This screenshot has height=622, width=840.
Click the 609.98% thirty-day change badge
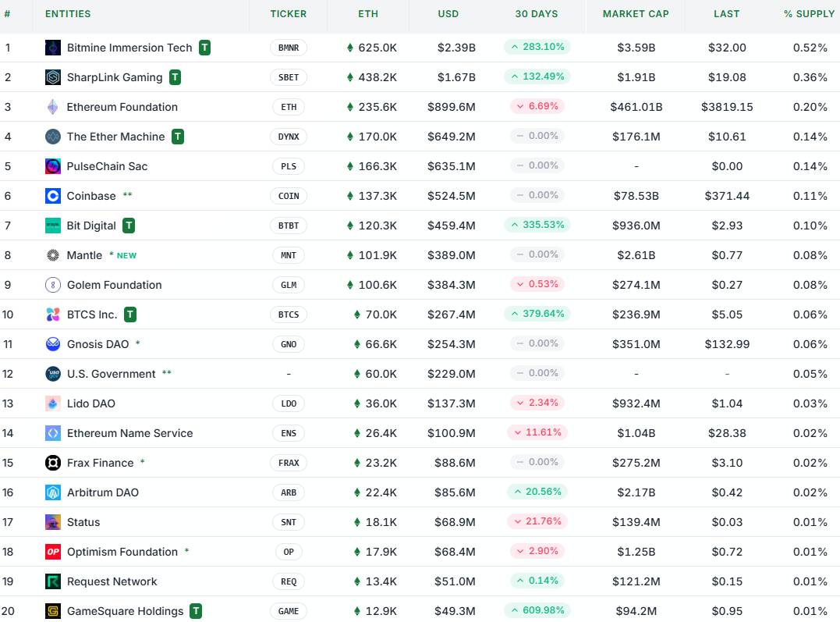pyautogui.click(x=537, y=610)
